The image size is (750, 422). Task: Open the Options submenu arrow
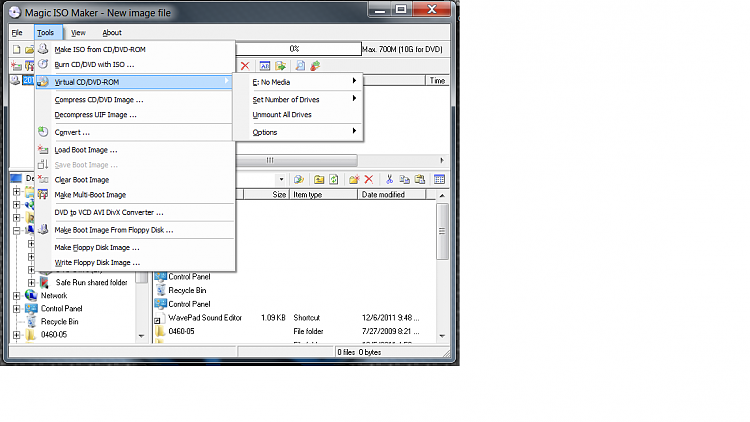tap(354, 131)
